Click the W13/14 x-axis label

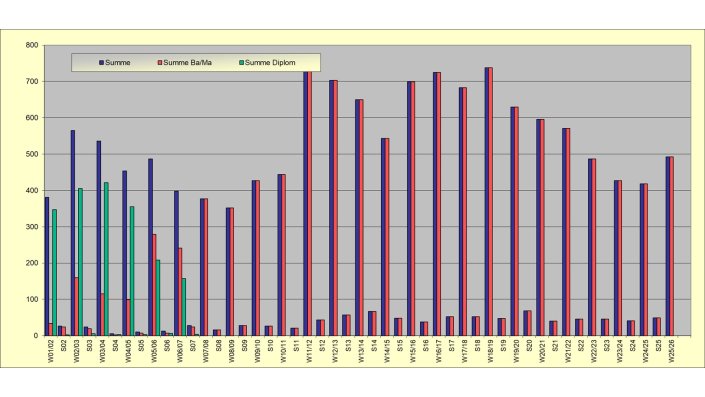[361, 351]
